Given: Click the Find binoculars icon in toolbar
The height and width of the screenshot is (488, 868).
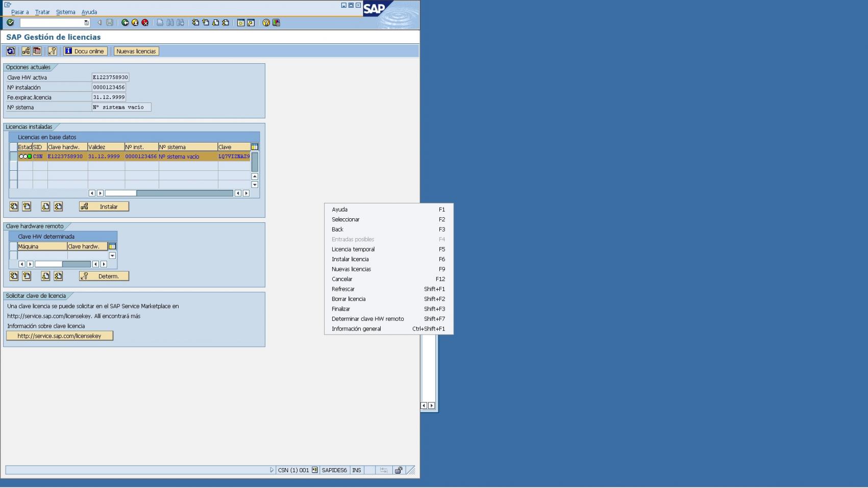Looking at the screenshot, I should click(x=170, y=22).
